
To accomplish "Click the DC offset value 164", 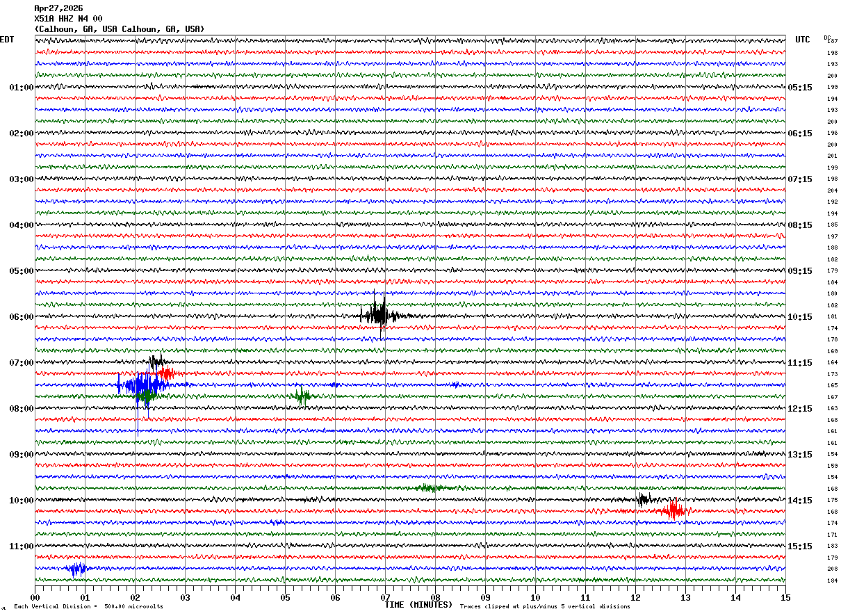I will click(x=832, y=362).
